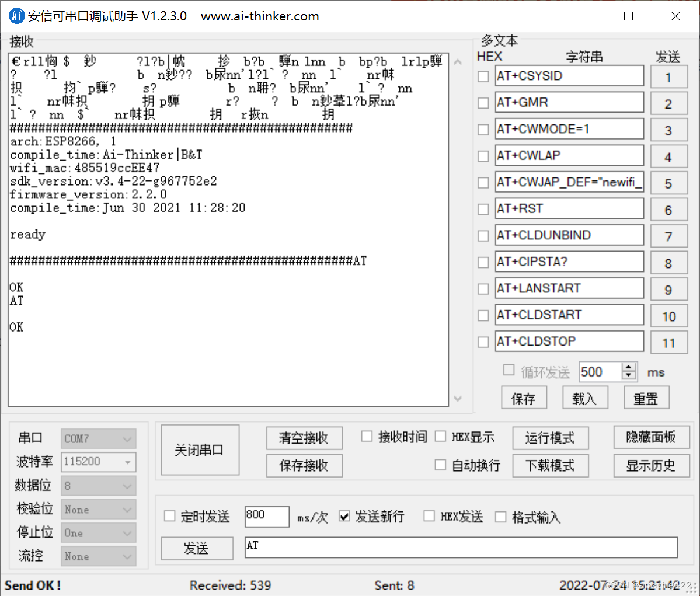Enable HEX checkbox for AT+RST row
This screenshot has width=700, height=596.
(x=483, y=210)
